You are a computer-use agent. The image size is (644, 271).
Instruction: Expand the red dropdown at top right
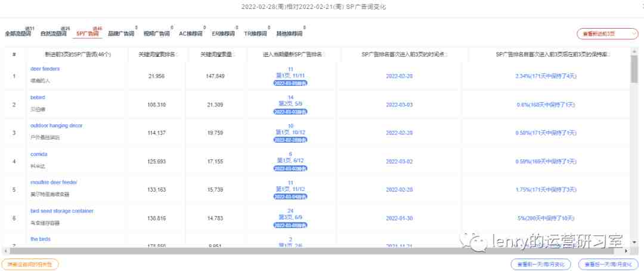pyautogui.click(x=608, y=33)
